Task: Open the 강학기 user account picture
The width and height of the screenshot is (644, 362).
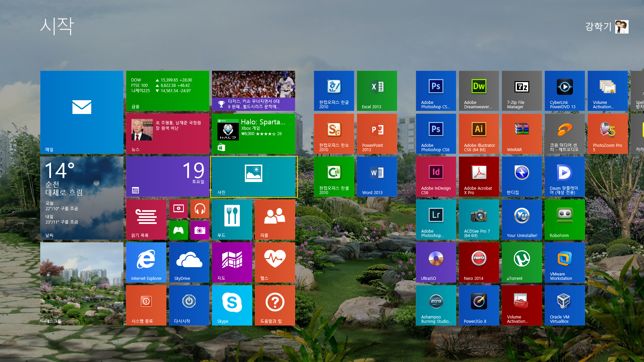Action: pyautogui.click(x=622, y=27)
